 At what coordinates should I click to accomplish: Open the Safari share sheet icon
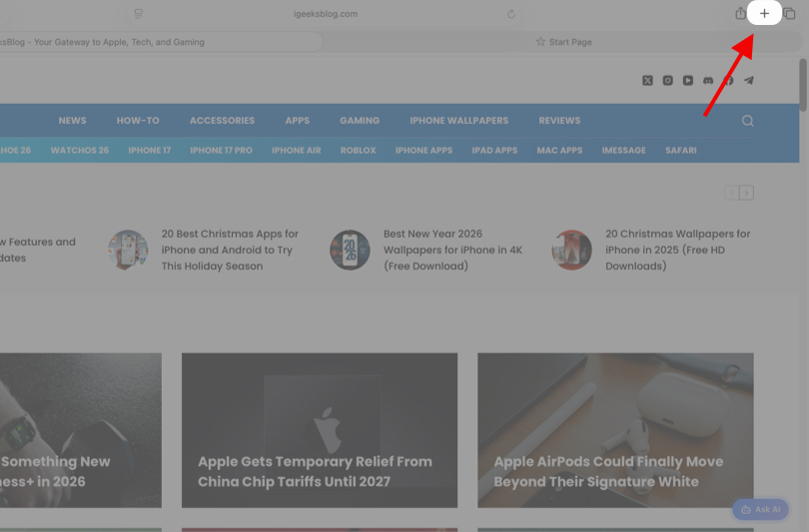(x=740, y=14)
